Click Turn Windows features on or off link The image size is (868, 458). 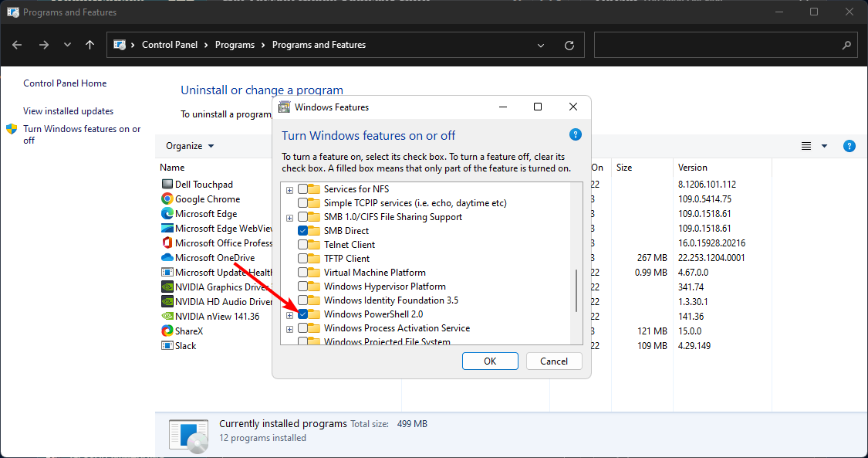pyautogui.click(x=82, y=134)
